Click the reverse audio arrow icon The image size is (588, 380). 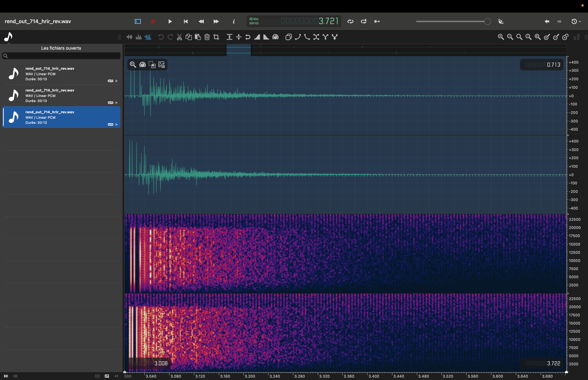[x=248, y=37]
